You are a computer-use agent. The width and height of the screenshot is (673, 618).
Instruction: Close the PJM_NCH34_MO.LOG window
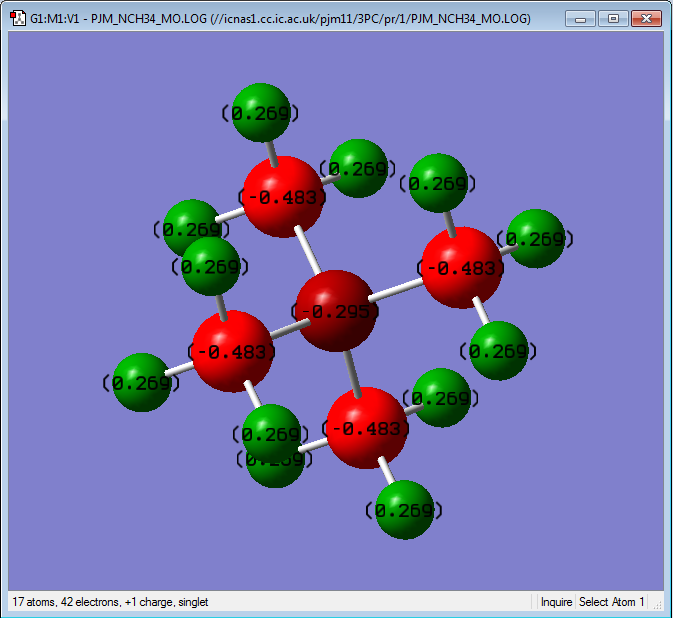pos(646,18)
